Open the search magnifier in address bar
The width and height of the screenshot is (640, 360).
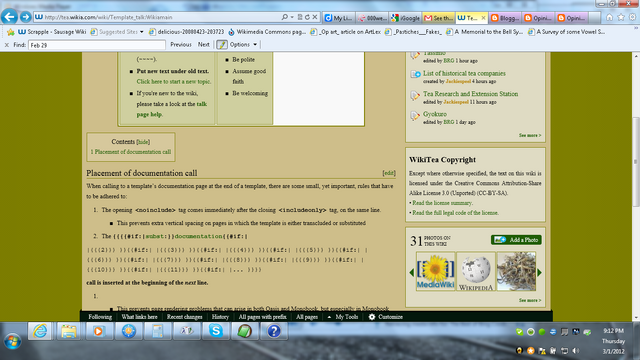point(284,17)
